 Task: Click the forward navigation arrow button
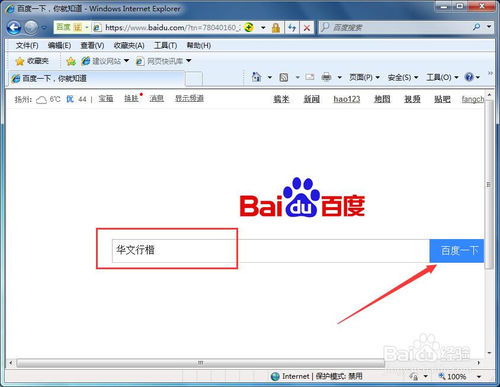tap(31, 27)
